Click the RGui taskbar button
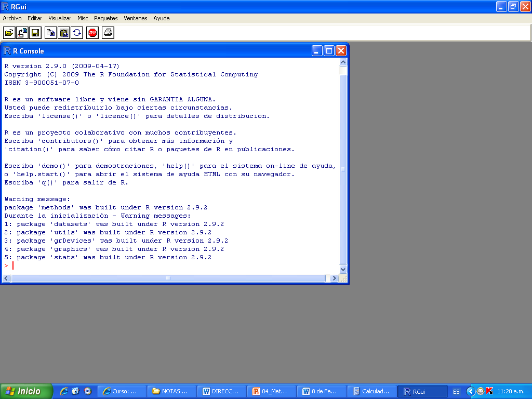Screen dimensions: 532x399 click(422, 391)
